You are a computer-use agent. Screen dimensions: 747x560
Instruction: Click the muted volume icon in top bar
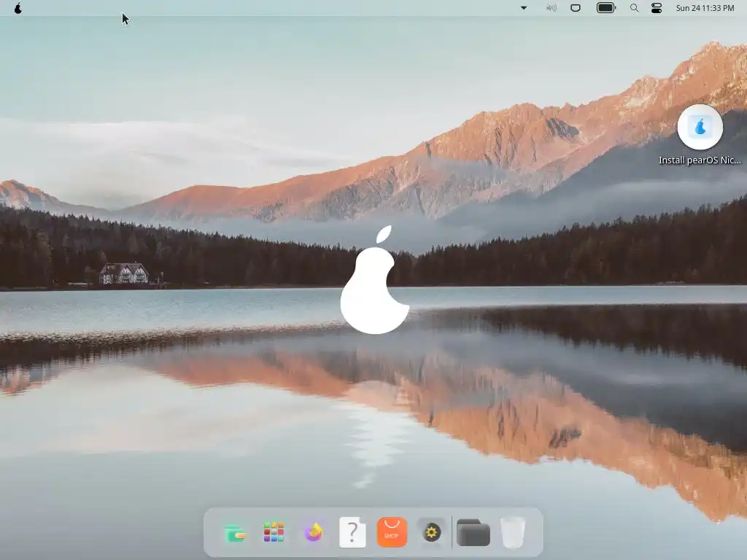[551, 8]
